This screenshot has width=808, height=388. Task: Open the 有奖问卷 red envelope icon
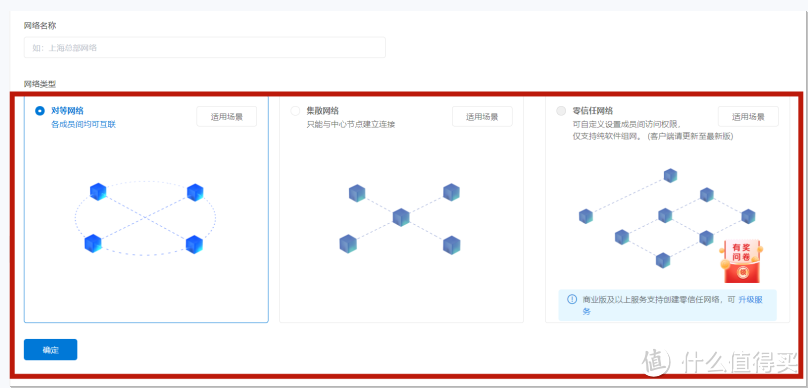(742, 261)
